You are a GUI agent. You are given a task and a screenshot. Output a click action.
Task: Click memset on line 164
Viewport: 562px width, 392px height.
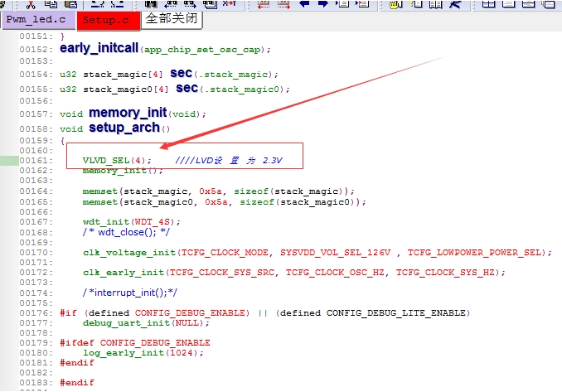(100, 191)
